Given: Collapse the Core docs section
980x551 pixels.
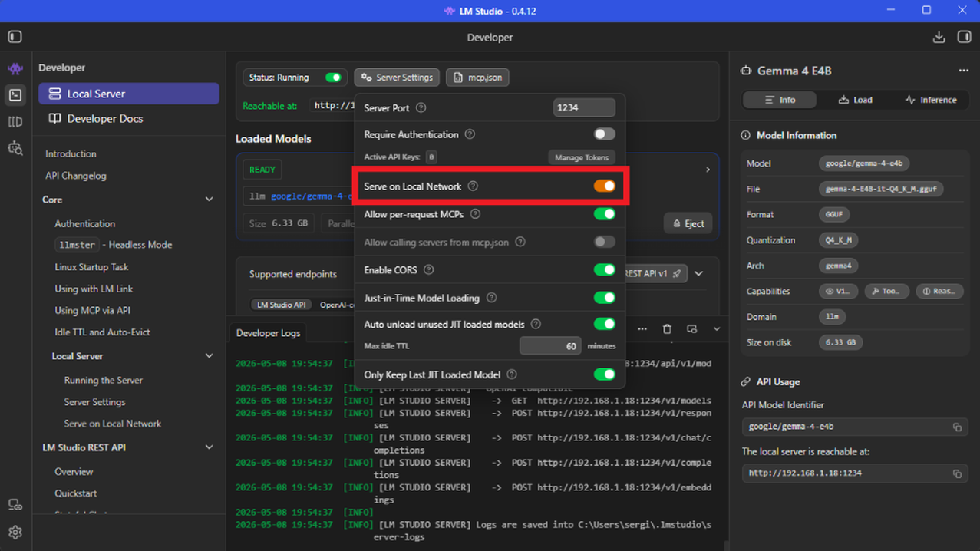Looking at the screenshot, I should pos(210,200).
